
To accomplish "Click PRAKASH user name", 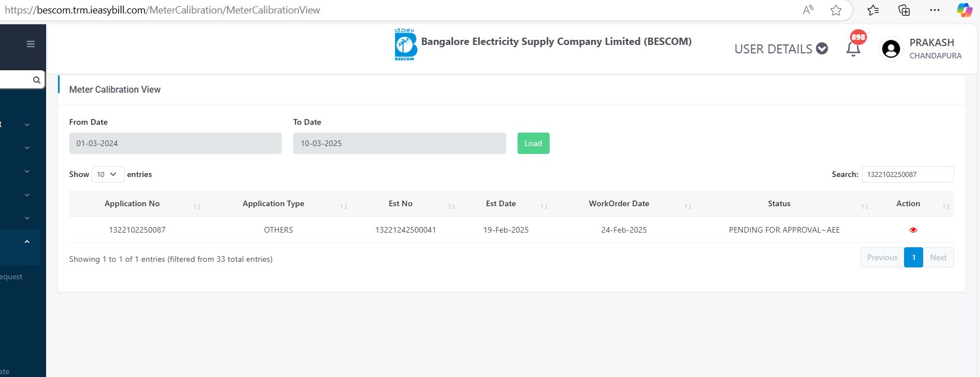I will pyautogui.click(x=932, y=43).
